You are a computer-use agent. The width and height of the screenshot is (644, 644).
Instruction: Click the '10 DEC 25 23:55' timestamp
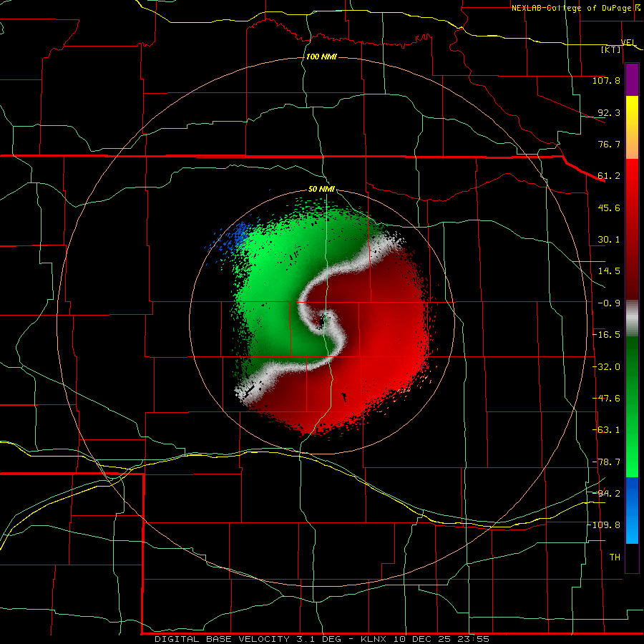[441, 639]
